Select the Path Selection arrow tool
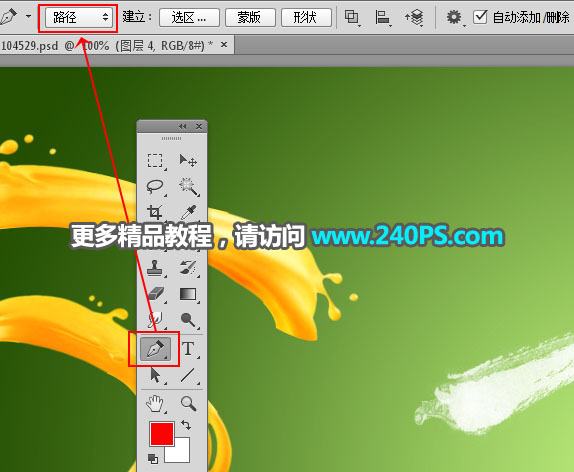This screenshot has height=472, width=574. click(x=156, y=375)
